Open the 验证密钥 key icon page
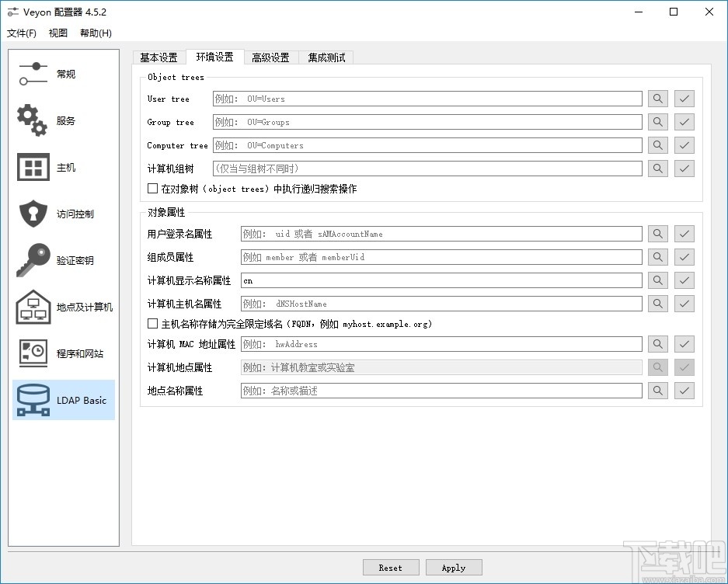 pyautogui.click(x=62, y=260)
